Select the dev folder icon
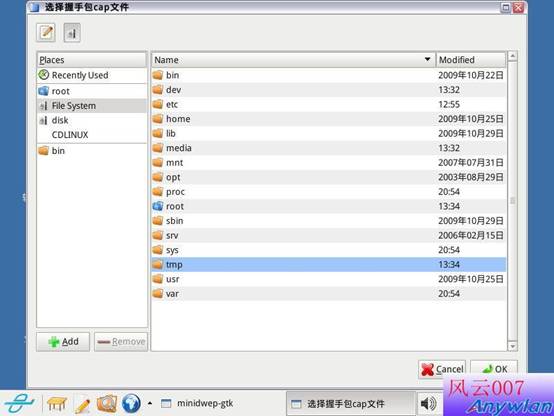The width and height of the screenshot is (554, 416). (158, 90)
